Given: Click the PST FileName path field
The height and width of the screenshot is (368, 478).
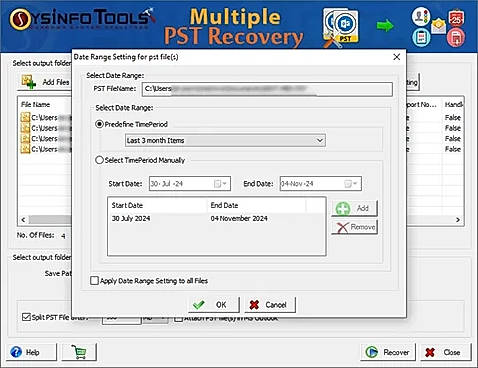Looking at the screenshot, I should [x=267, y=89].
